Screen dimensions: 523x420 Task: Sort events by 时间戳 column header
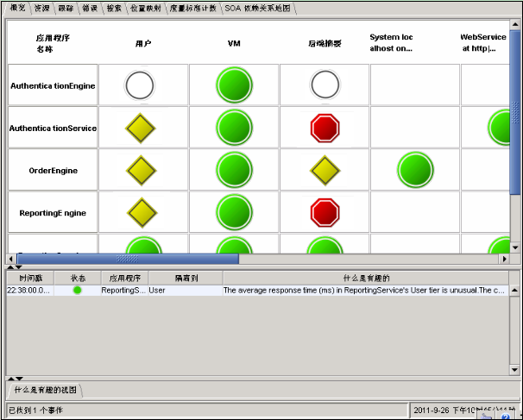tap(31, 278)
